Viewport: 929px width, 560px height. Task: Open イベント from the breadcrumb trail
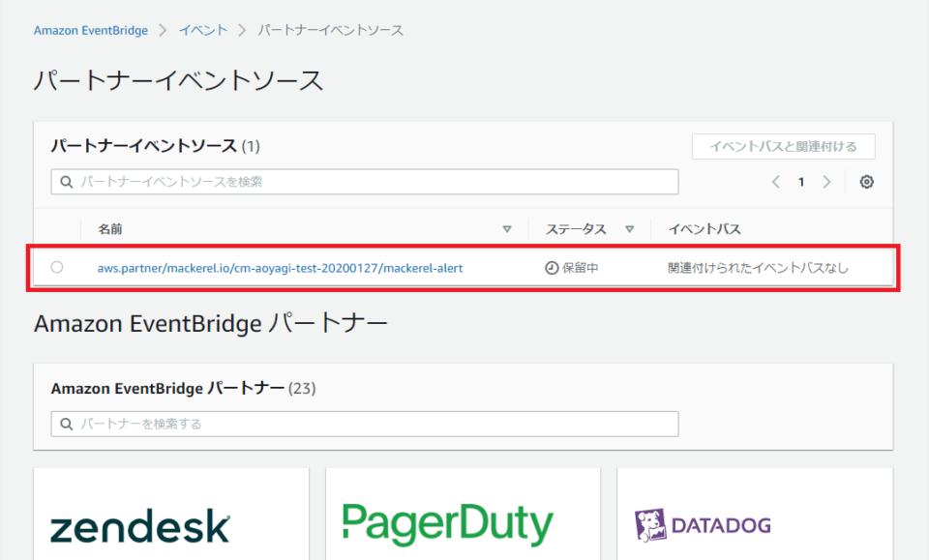(x=203, y=30)
